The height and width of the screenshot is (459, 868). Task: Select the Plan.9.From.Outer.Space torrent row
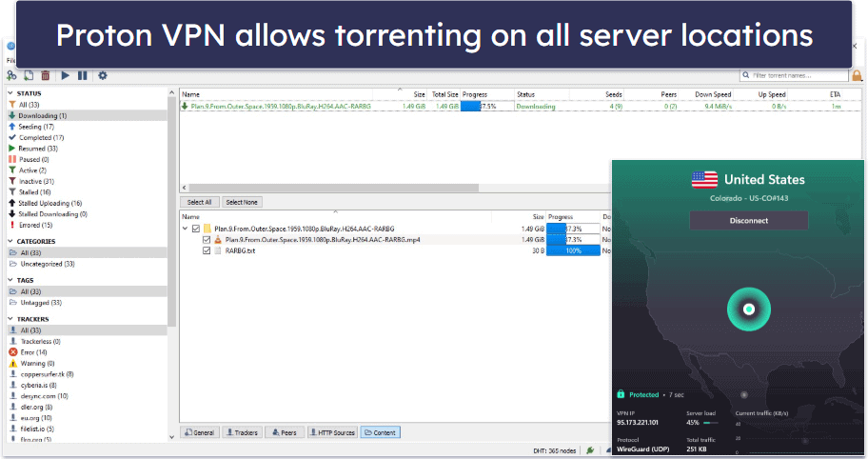click(x=521, y=107)
